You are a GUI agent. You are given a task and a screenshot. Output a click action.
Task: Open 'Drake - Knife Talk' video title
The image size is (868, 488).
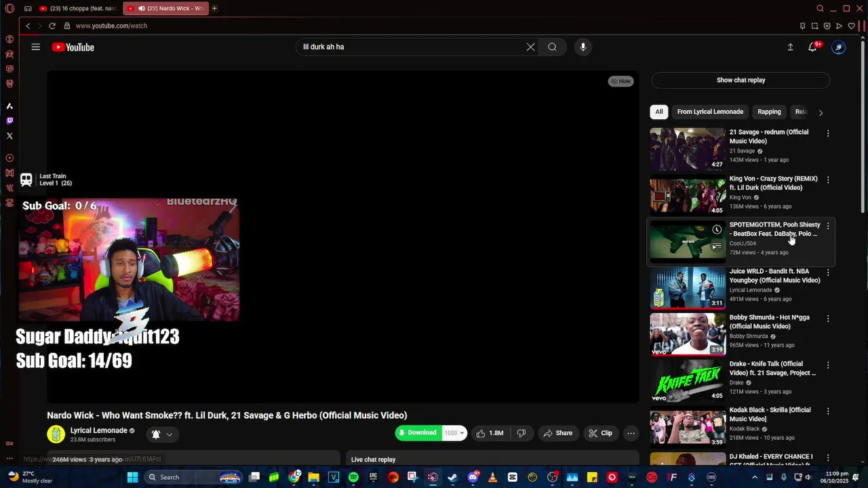tap(772, 368)
